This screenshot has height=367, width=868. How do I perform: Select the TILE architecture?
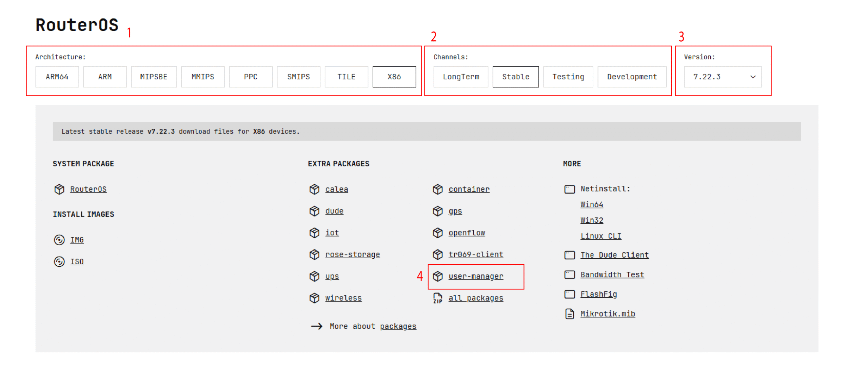[346, 77]
